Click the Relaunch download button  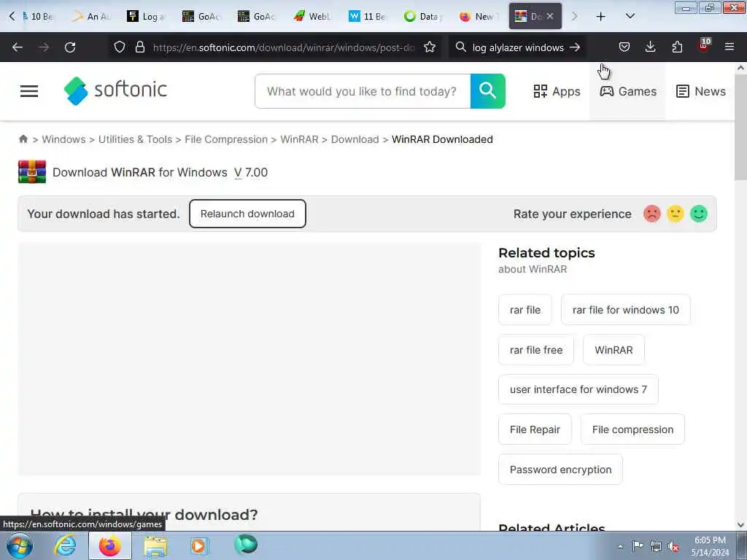click(247, 214)
